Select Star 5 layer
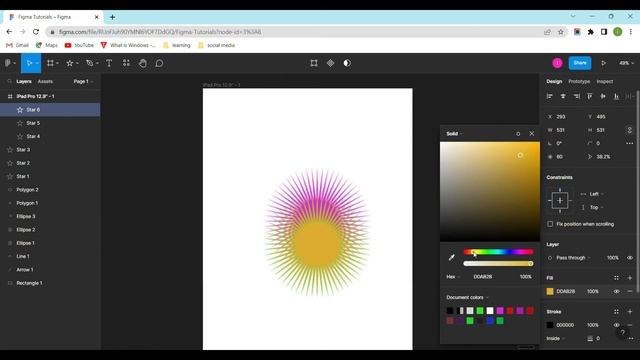 50,123
